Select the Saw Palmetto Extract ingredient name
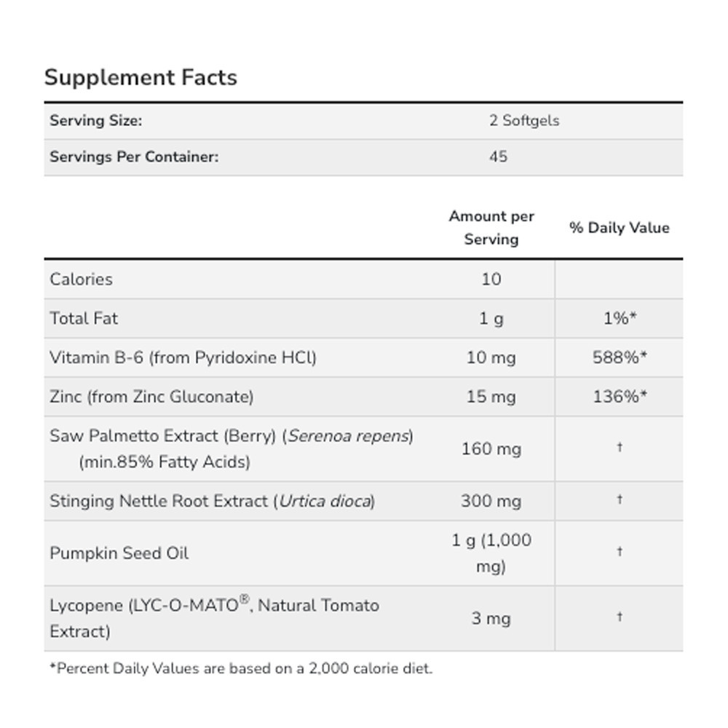 [x=231, y=436]
